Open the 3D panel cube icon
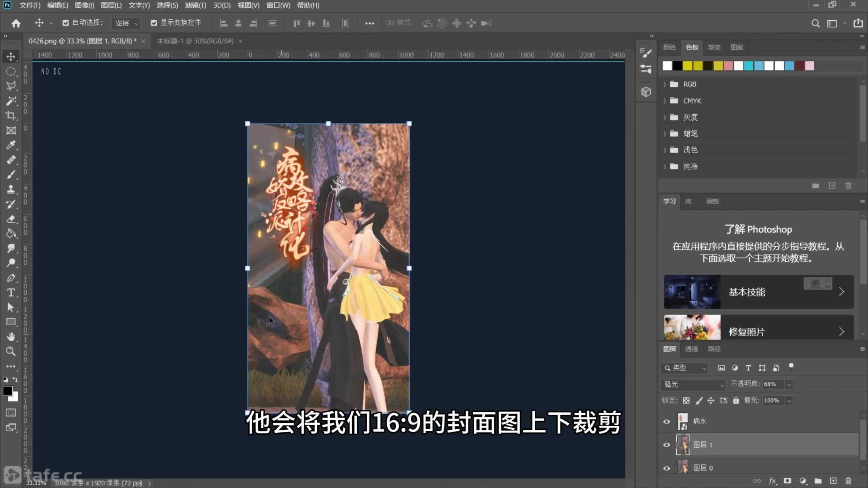 point(646,92)
